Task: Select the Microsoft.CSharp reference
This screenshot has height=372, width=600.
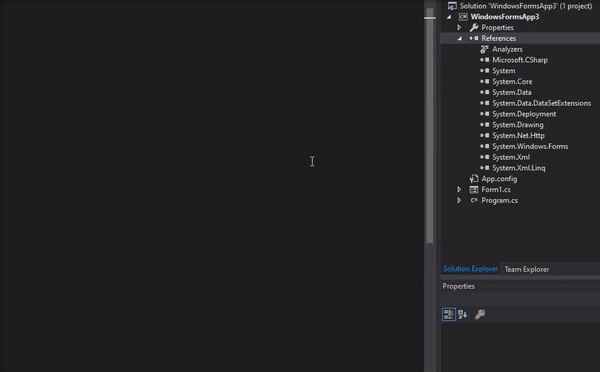Action: click(x=520, y=60)
